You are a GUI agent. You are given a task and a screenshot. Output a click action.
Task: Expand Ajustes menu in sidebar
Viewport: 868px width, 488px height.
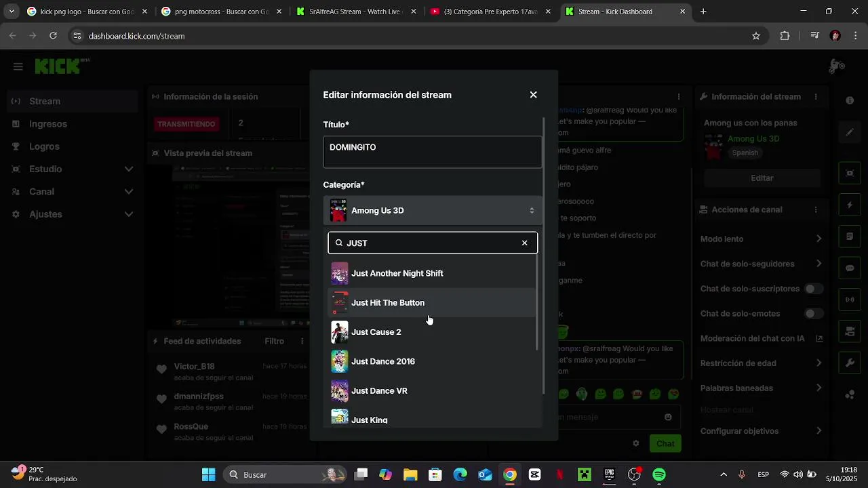click(71, 214)
